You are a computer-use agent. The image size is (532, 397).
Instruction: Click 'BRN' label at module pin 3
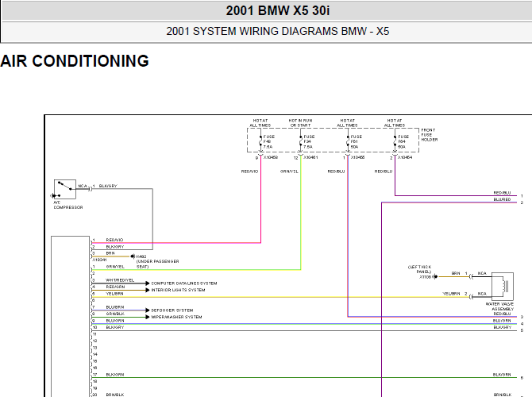pyautogui.click(x=110, y=253)
